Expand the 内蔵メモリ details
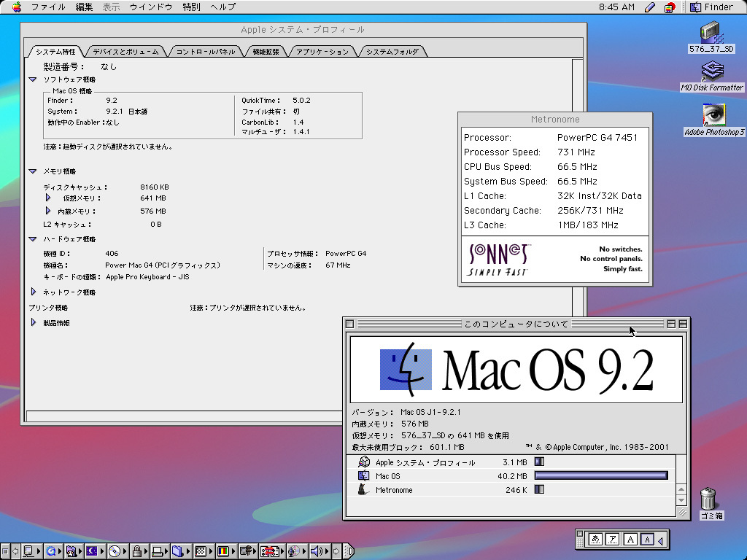The height and width of the screenshot is (560, 747). click(x=47, y=211)
